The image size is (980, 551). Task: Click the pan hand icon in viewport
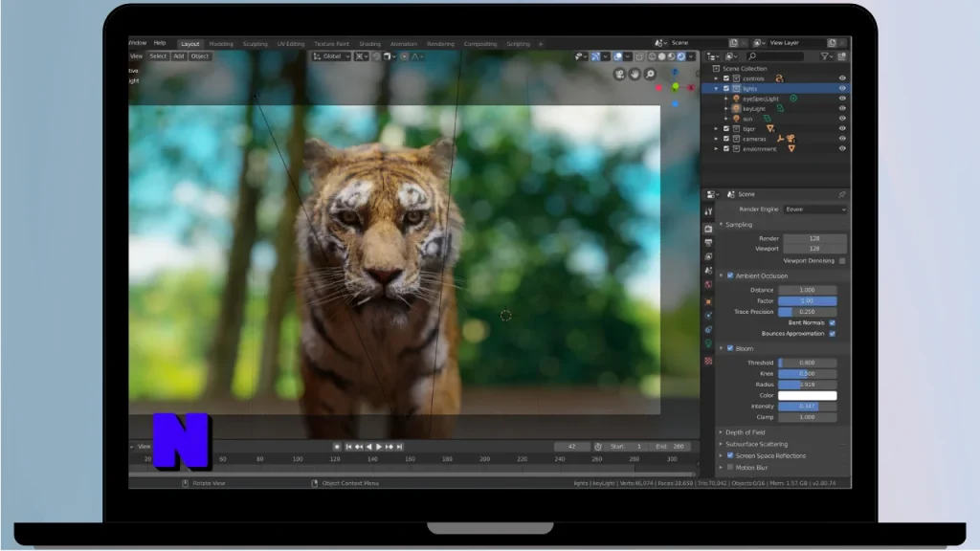635,74
